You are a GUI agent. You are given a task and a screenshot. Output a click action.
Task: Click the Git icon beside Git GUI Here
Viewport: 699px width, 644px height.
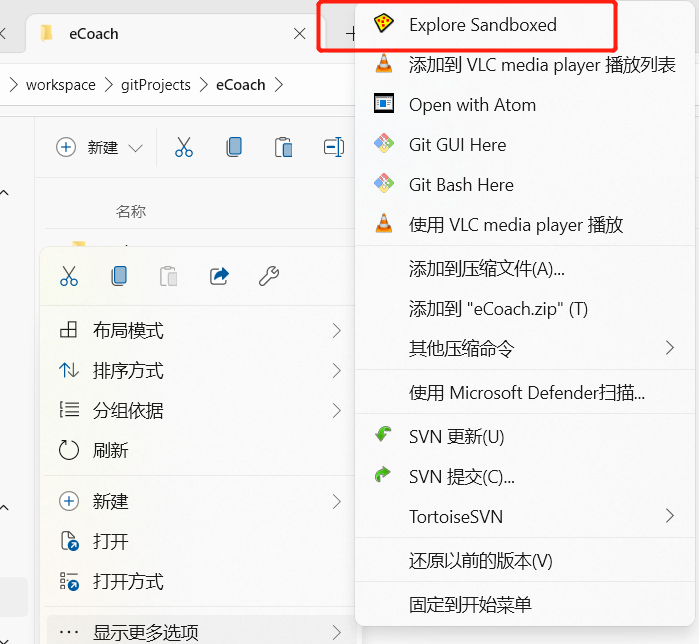384,144
